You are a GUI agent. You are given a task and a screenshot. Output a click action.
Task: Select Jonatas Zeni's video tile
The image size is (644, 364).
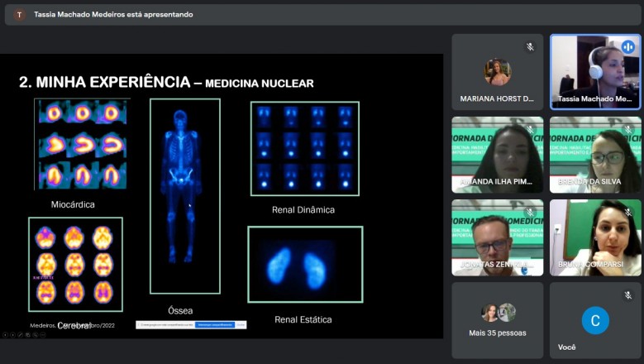pos(498,237)
